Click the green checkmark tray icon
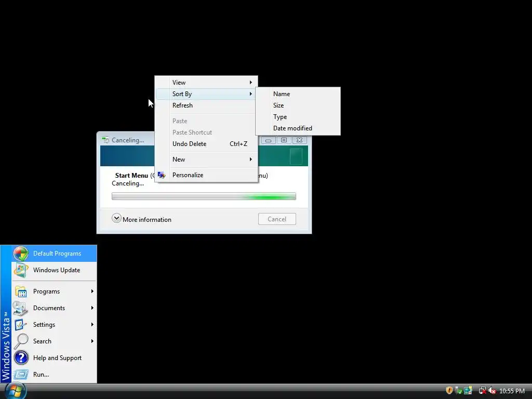Viewport: 532px width, 399px height. (458, 391)
